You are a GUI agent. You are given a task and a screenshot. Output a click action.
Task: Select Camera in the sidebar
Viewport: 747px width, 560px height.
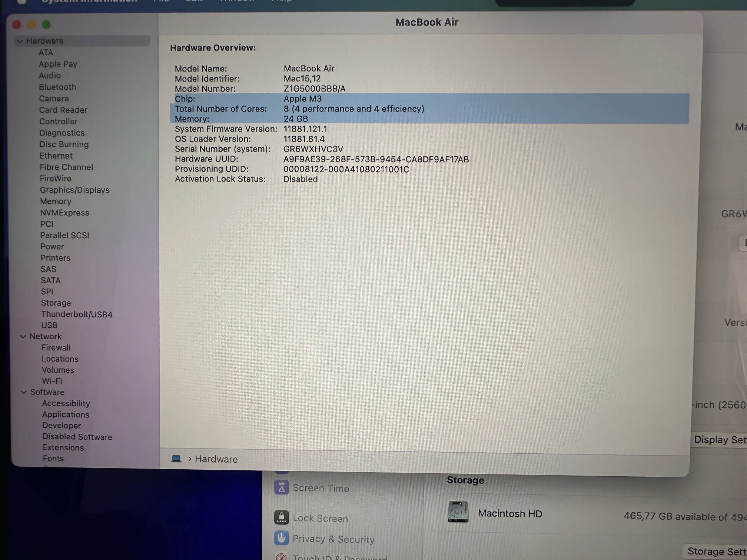[54, 99]
